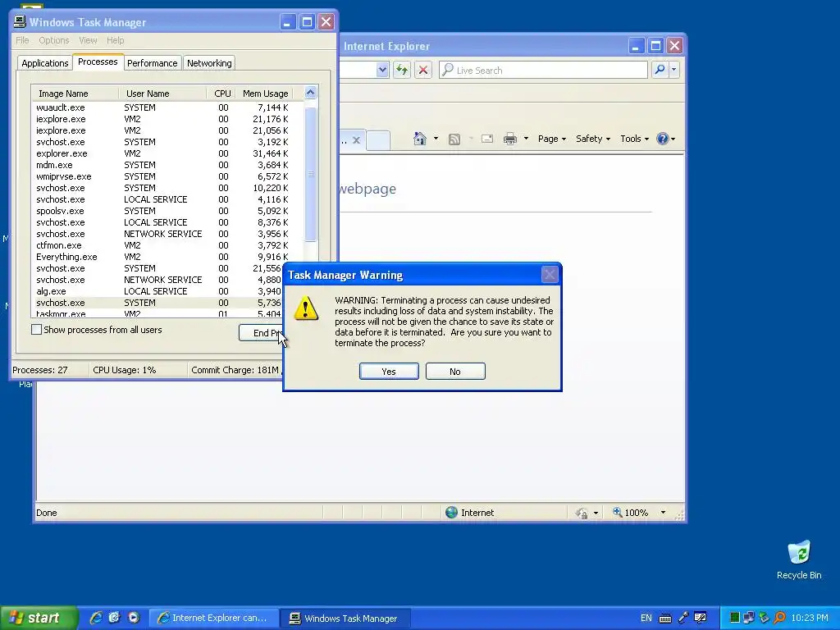
Task: Click the Windows start button
Action: (39, 618)
